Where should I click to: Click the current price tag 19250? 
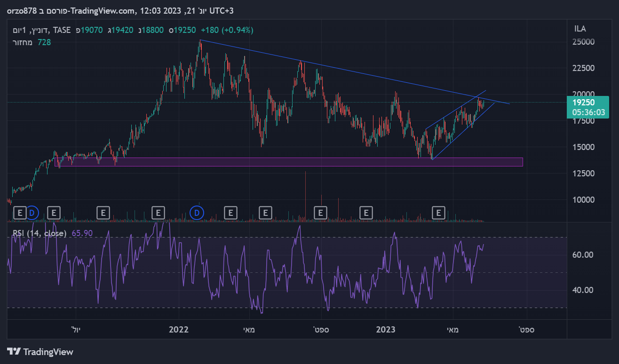[587, 102]
